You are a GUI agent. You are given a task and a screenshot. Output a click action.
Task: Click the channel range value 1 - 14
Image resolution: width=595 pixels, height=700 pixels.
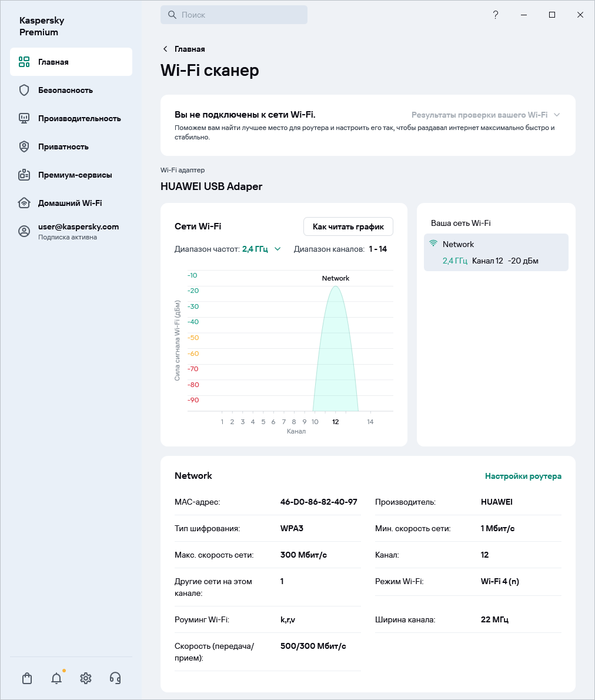pyautogui.click(x=378, y=249)
